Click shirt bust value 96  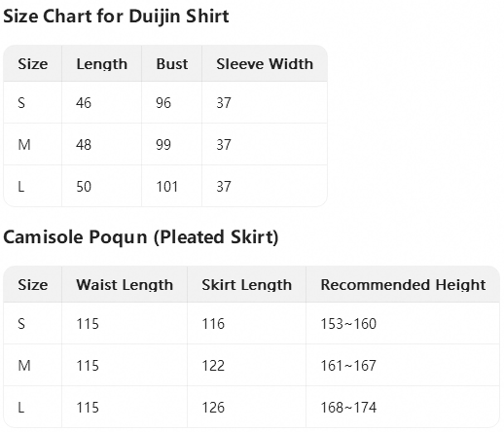click(163, 103)
